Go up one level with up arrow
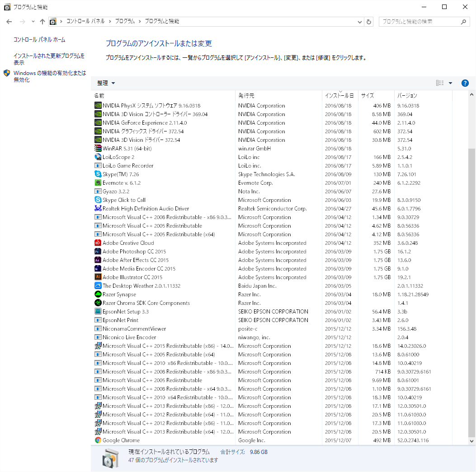 [42, 22]
